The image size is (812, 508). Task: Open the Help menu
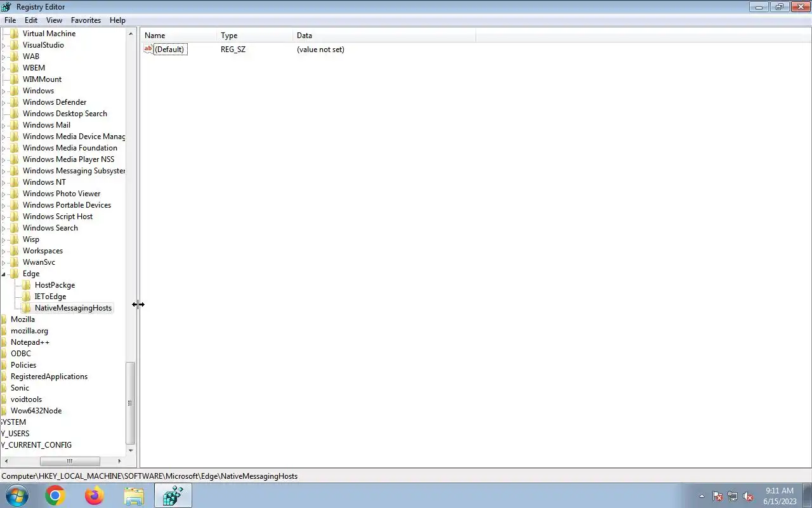click(x=117, y=20)
